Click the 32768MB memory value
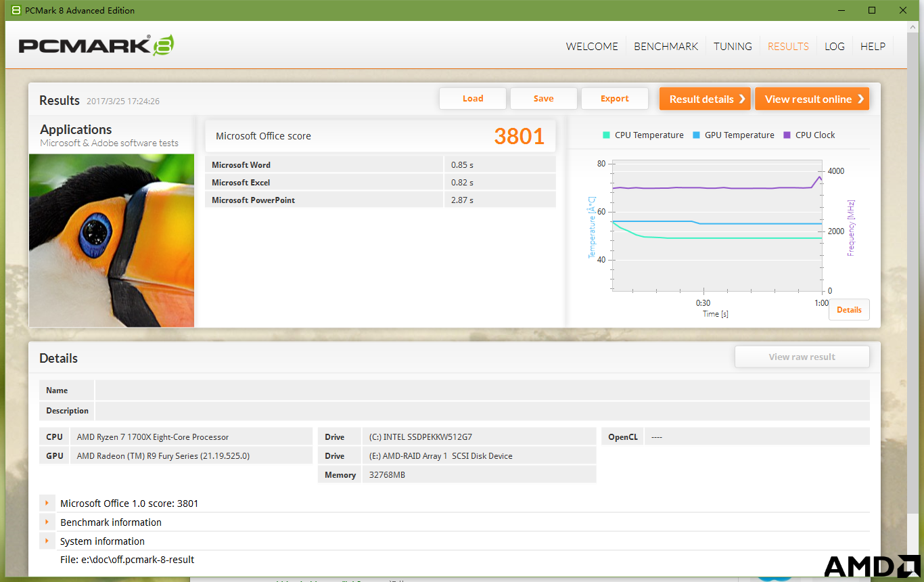This screenshot has height=582, width=924. pyautogui.click(x=387, y=475)
